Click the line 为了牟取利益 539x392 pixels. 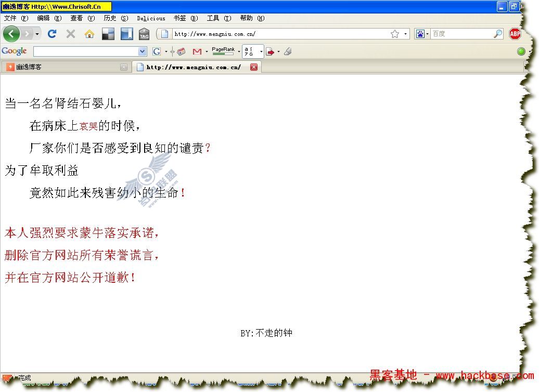coord(42,170)
